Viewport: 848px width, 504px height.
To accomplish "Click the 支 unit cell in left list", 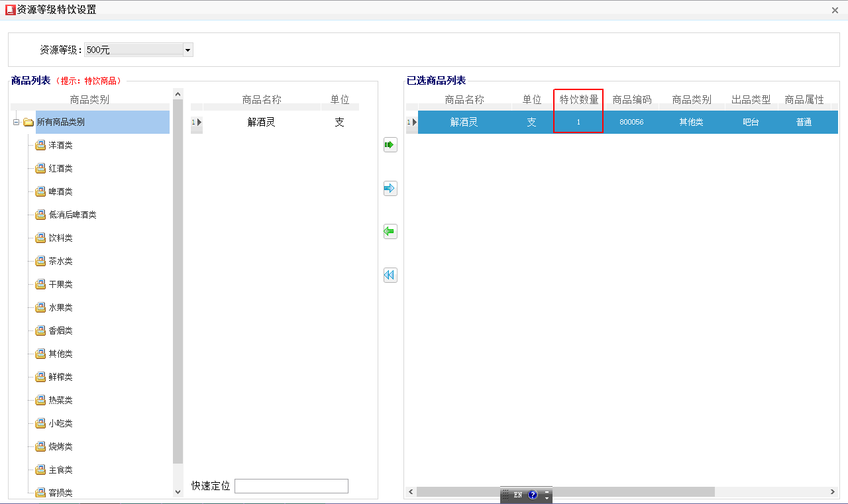I will click(x=340, y=122).
